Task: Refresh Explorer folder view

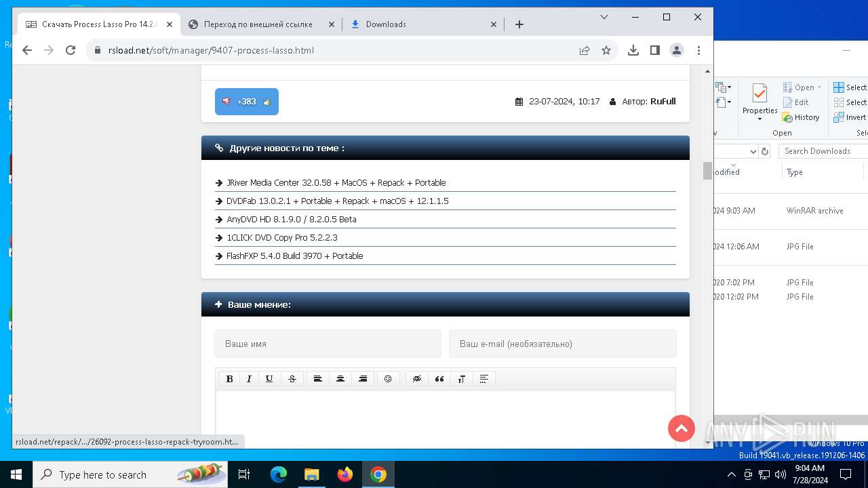Action: (766, 151)
